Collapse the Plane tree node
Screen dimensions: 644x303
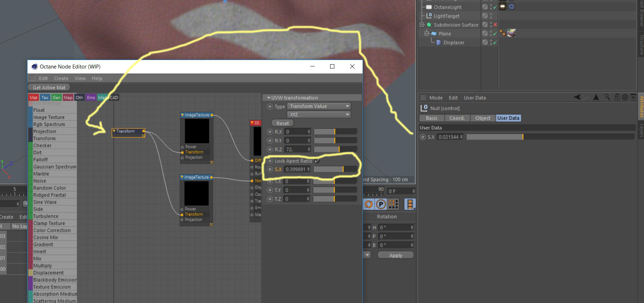coord(427,34)
